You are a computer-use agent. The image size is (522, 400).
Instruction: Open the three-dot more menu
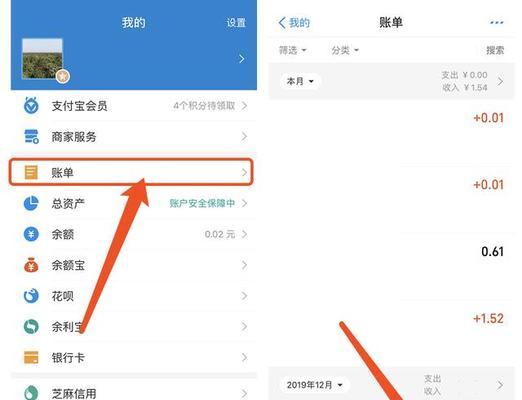(x=496, y=23)
